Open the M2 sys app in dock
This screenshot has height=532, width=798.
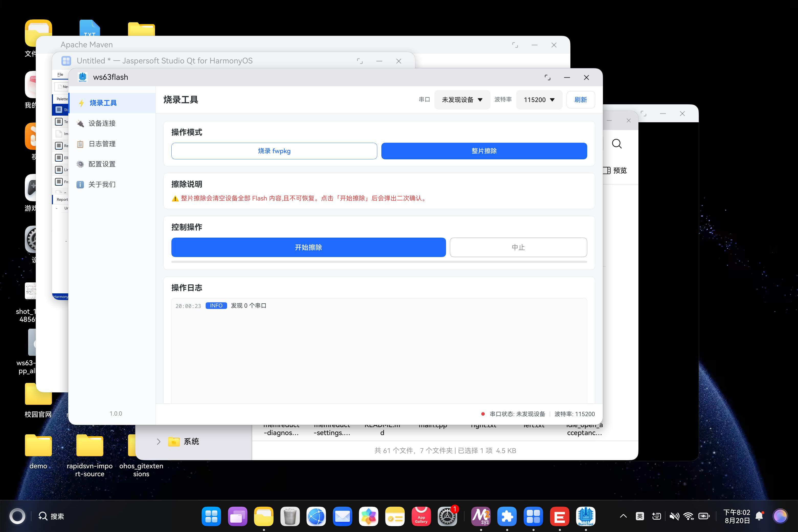point(481,516)
